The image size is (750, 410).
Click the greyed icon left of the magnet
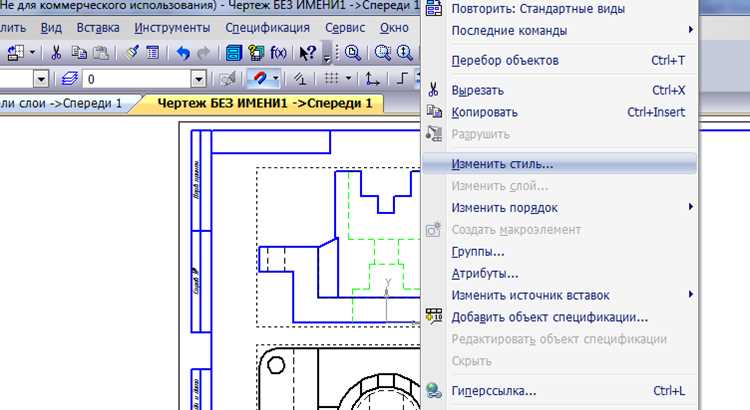pyautogui.click(x=228, y=79)
